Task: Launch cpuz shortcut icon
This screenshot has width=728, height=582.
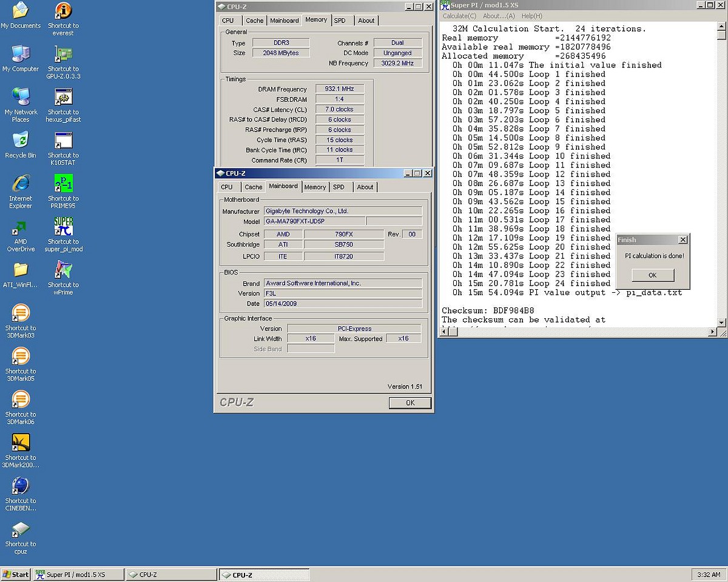Action: click(21, 529)
